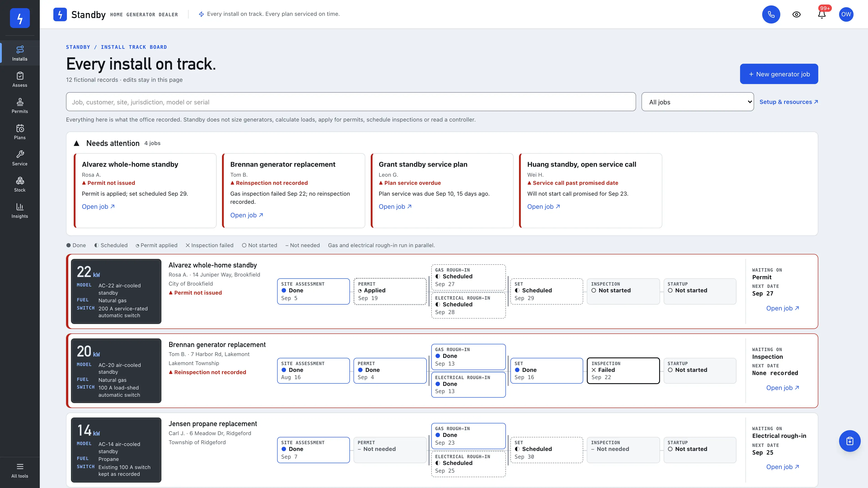Open the Installs sidebar section
Screen dimensions: 868x488
point(20,53)
